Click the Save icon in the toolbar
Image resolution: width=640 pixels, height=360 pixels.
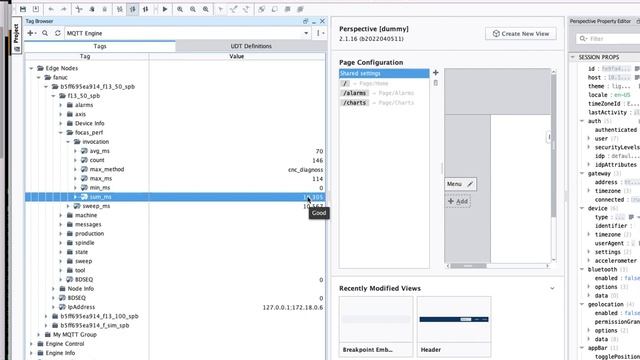pos(23,9)
